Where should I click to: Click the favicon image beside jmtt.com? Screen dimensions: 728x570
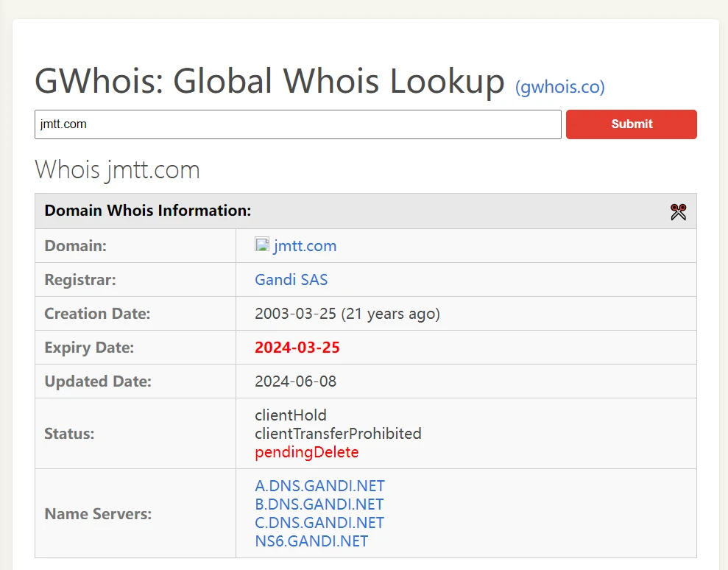pos(261,244)
